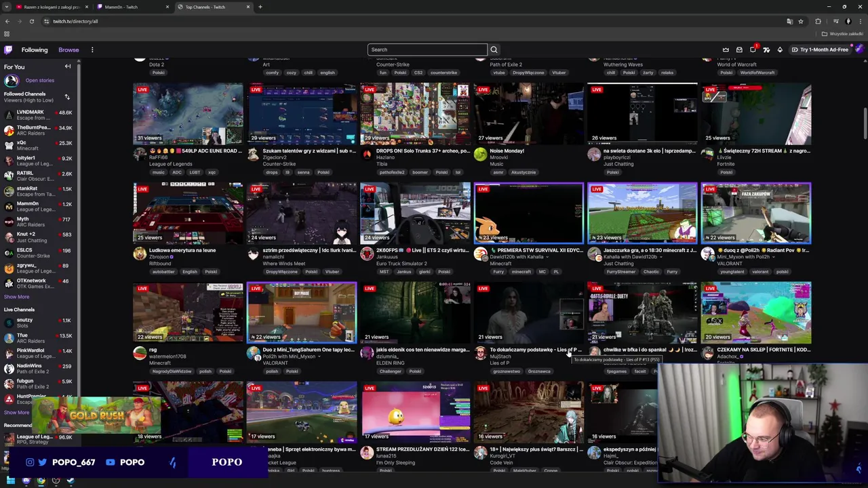Open watermelon1708 channel avatar
The image size is (868, 488).
click(140, 354)
